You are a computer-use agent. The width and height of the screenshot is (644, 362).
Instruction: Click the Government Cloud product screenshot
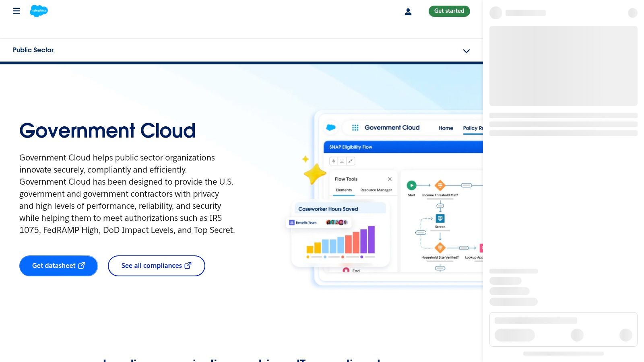(384, 199)
